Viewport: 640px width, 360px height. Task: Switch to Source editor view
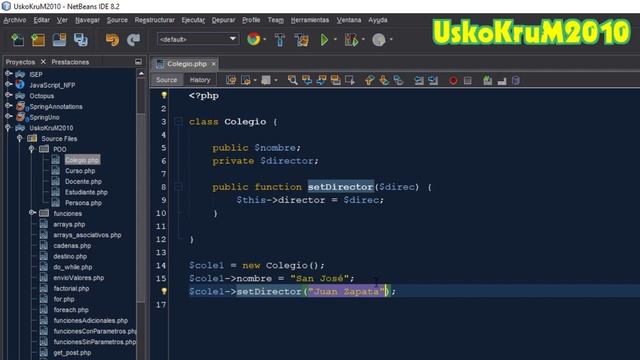coord(167,80)
